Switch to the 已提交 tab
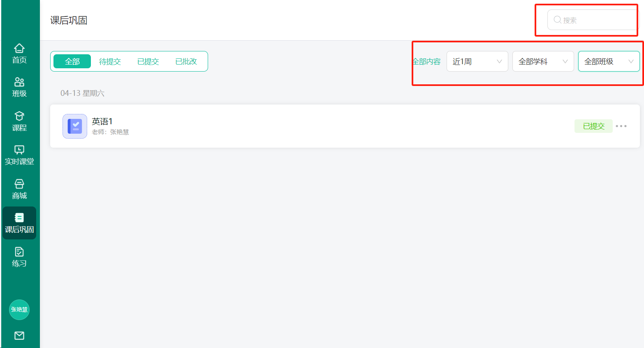The image size is (644, 348). [148, 61]
